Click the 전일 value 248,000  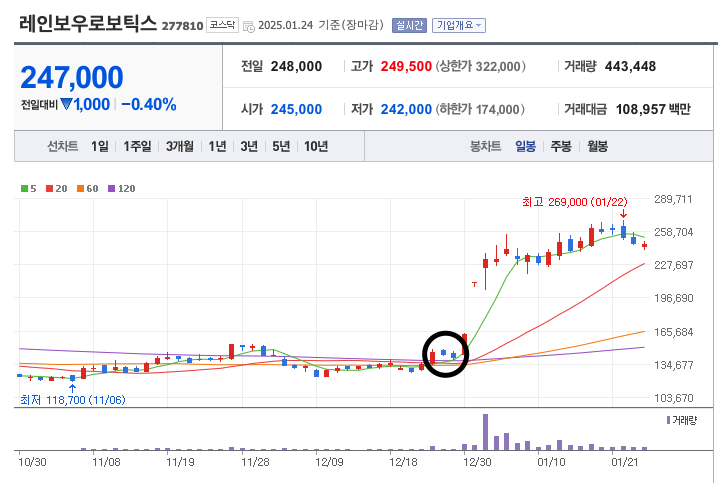click(x=296, y=66)
